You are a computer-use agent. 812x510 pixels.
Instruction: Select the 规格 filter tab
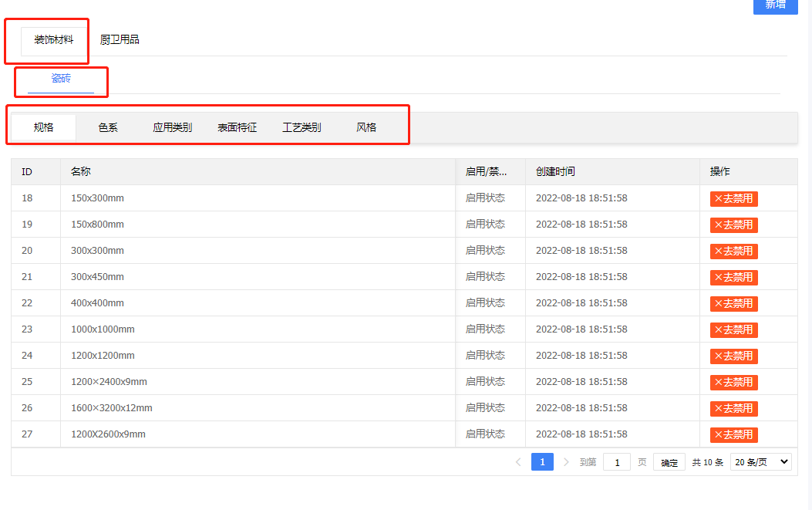coord(42,127)
